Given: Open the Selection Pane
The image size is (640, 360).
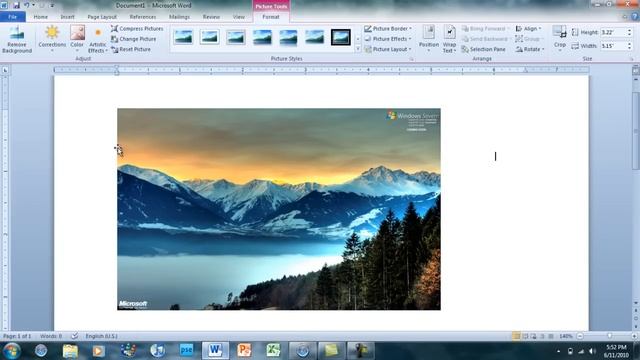Looking at the screenshot, I should 484,49.
